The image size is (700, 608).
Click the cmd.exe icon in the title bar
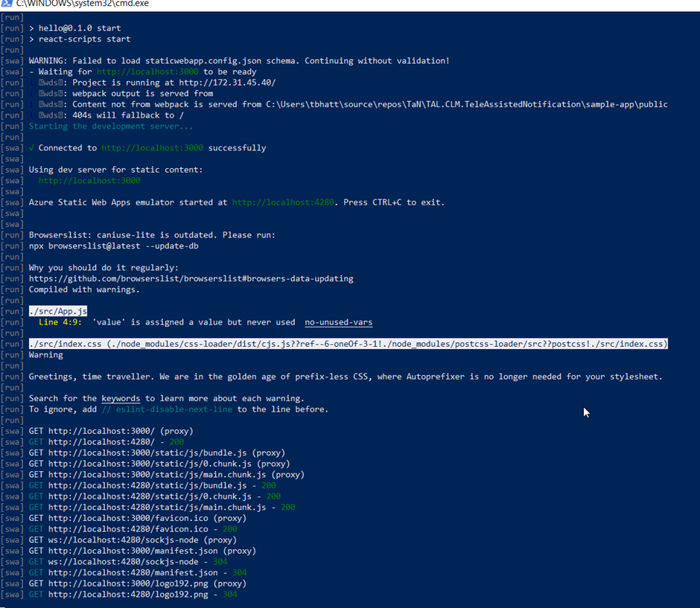(7, 4)
